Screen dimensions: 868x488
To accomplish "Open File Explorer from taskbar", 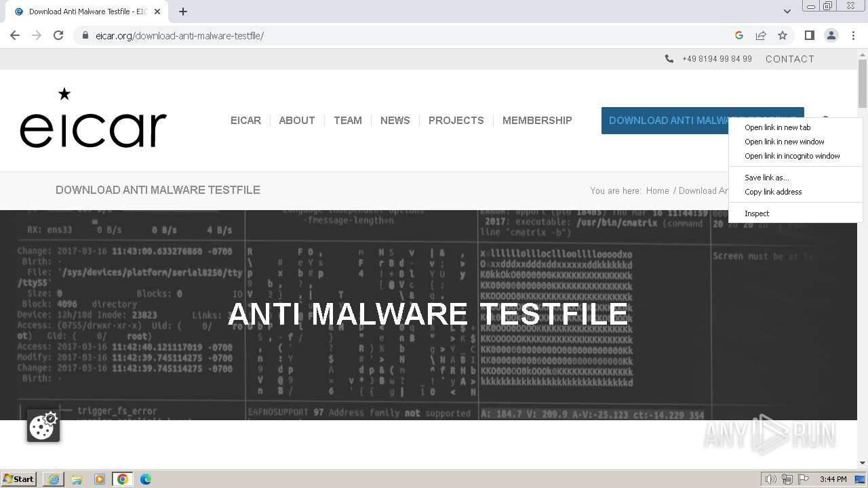I will 77,479.
